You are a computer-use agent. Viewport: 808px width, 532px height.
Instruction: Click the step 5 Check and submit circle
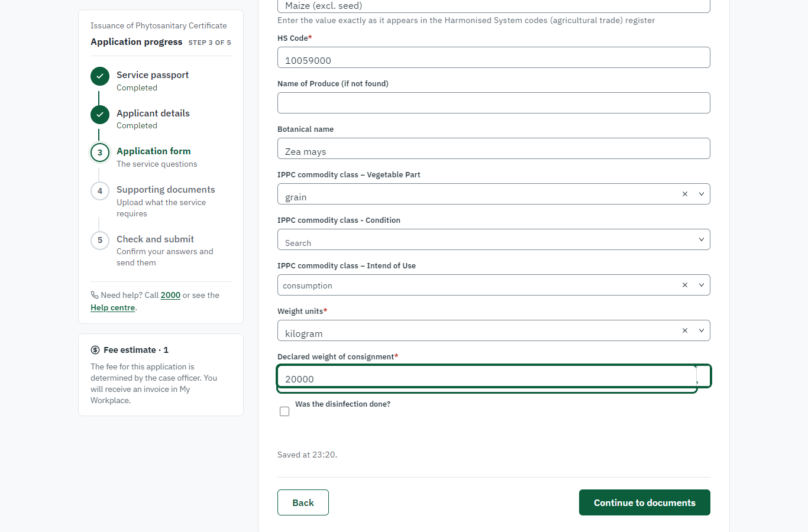click(100, 241)
